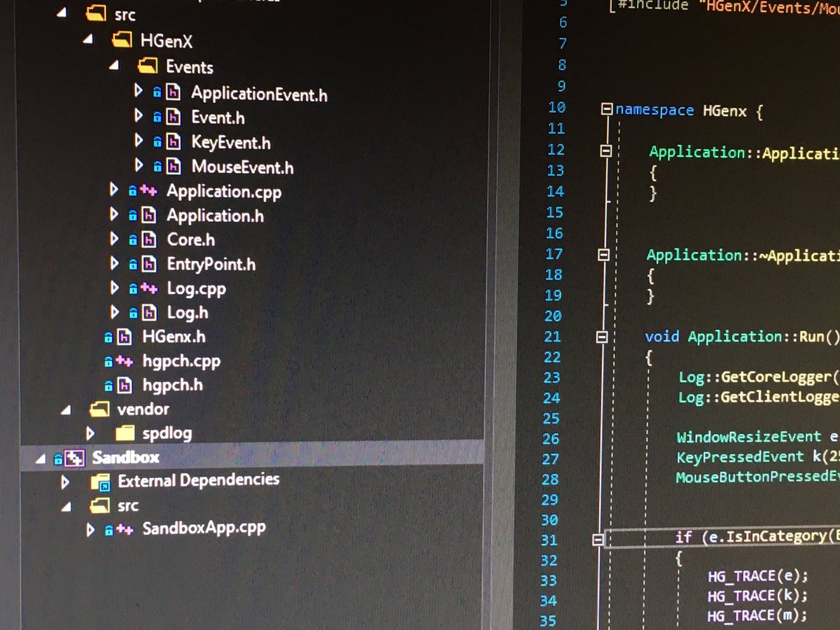Collapse the Application constructor block at line 12
The height and width of the screenshot is (630, 840).
pos(606,151)
